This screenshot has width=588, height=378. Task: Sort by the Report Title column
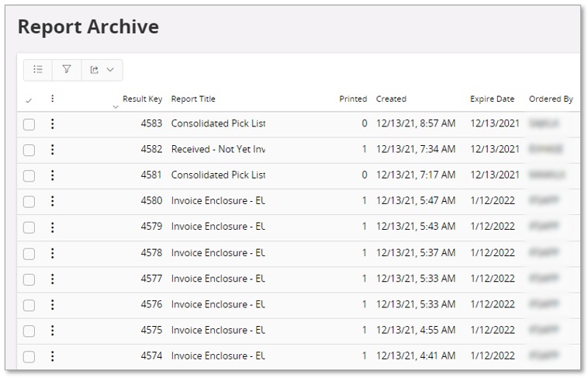tap(193, 99)
